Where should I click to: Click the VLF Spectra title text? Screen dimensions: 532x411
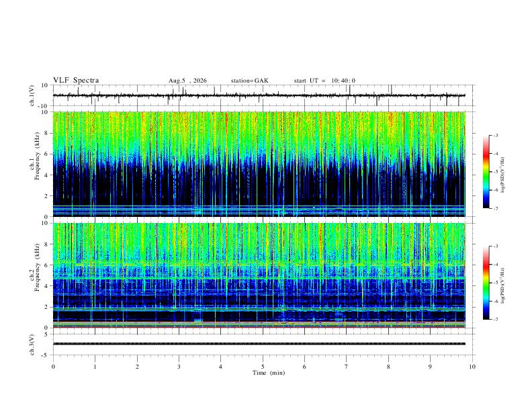pos(76,81)
